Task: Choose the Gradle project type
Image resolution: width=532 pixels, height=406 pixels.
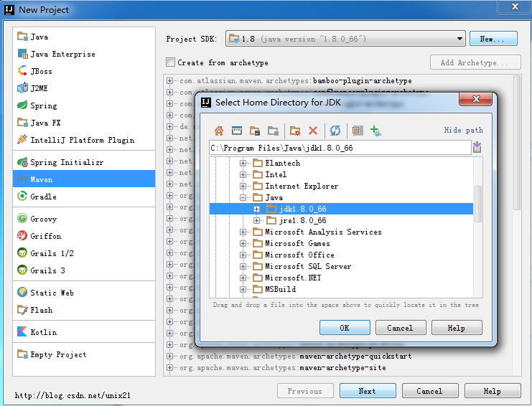Action: tap(84, 197)
